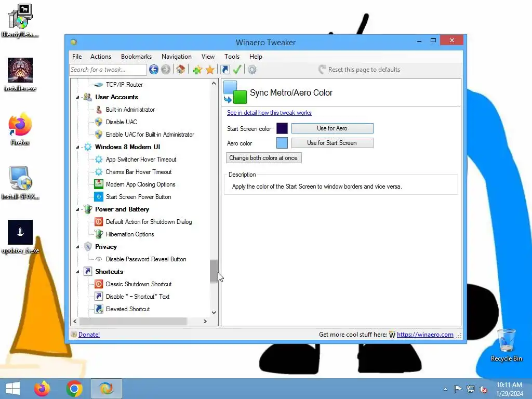
Task: Visit the https://winaero.com link
Action: click(425, 335)
